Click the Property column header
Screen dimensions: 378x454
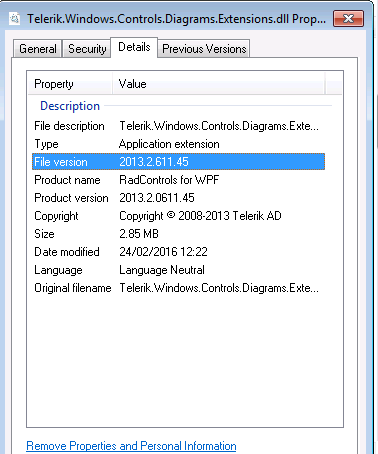(70, 84)
